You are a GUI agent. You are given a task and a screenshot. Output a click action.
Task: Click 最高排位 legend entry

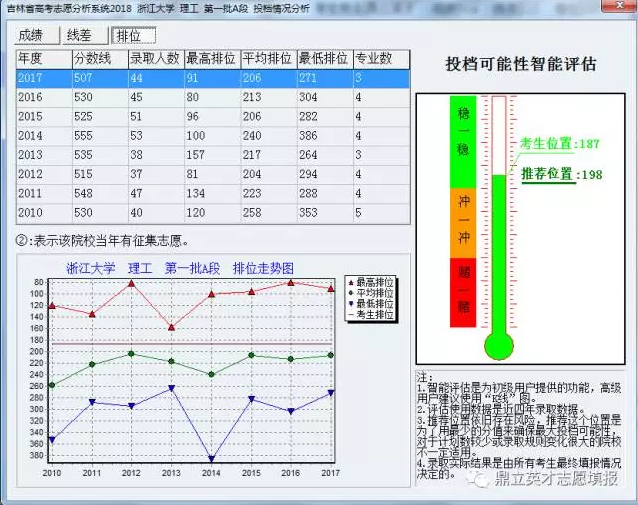point(371,282)
